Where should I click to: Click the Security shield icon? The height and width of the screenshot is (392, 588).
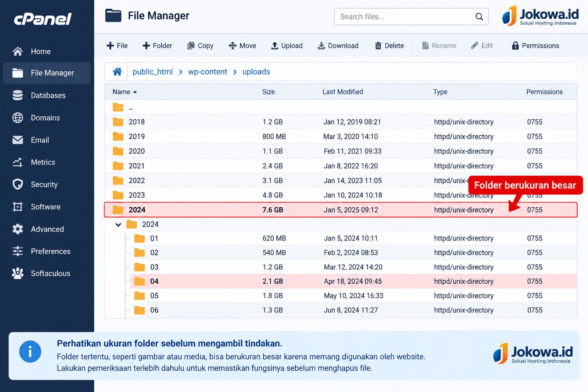[x=18, y=185]
